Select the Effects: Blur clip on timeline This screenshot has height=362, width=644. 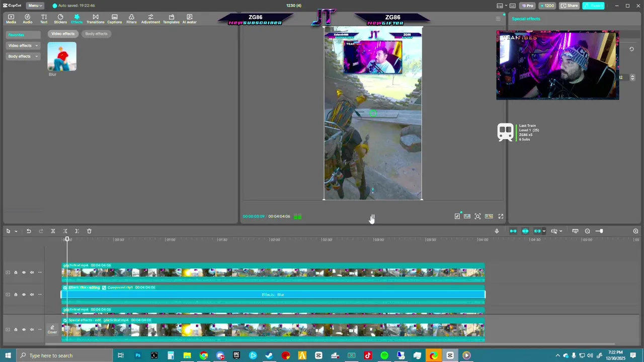pos(273,295)
